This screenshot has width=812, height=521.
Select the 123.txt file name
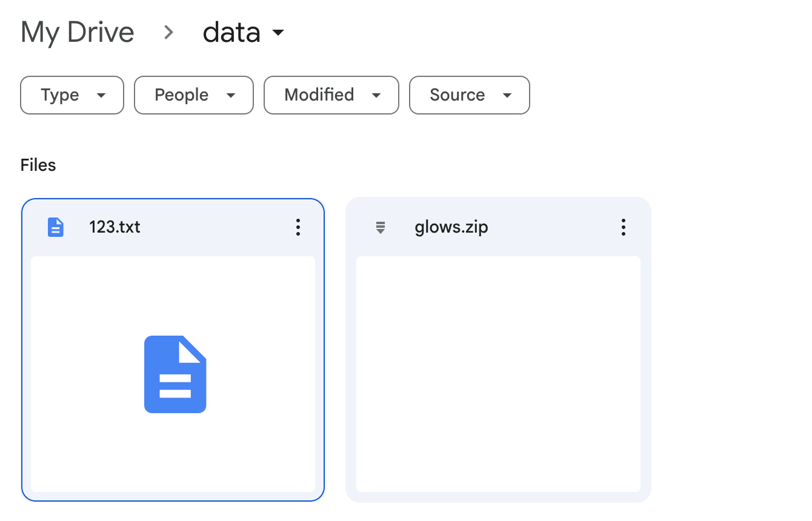[x=115, y=227]
